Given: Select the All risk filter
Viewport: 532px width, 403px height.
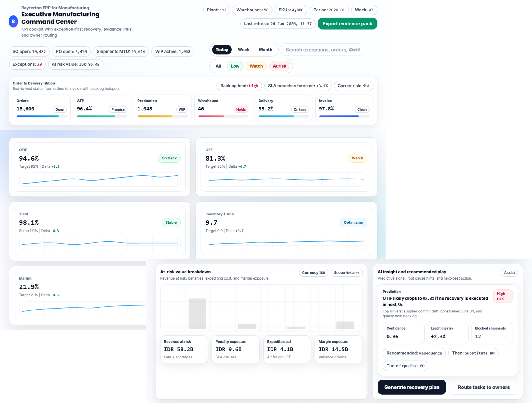Looking at the screenshot, I should click(x=218, y=66).
